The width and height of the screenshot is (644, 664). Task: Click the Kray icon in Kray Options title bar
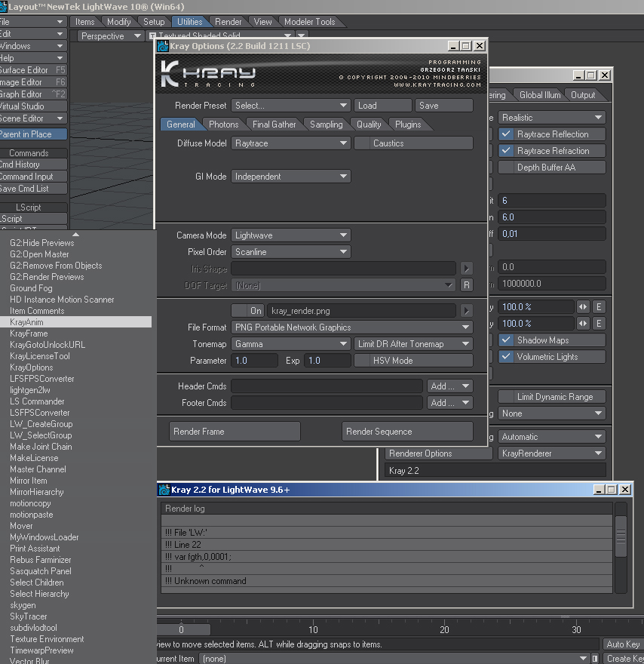[163, 46]
